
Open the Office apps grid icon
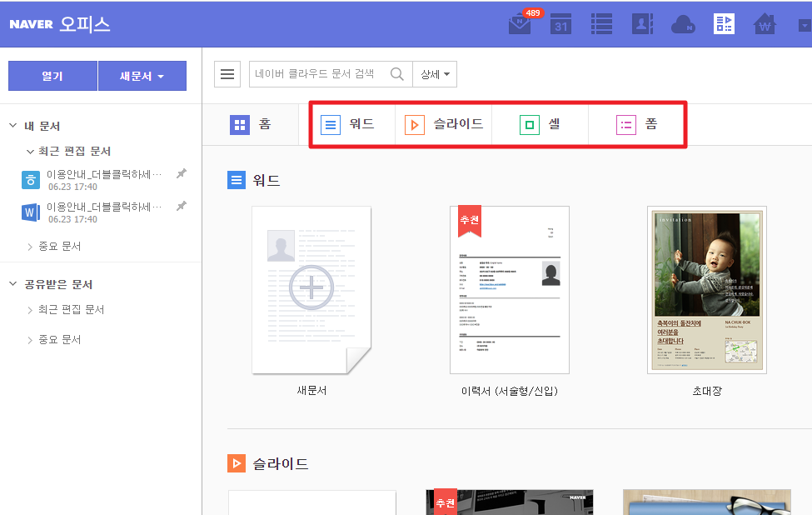(x=724, y=24)
